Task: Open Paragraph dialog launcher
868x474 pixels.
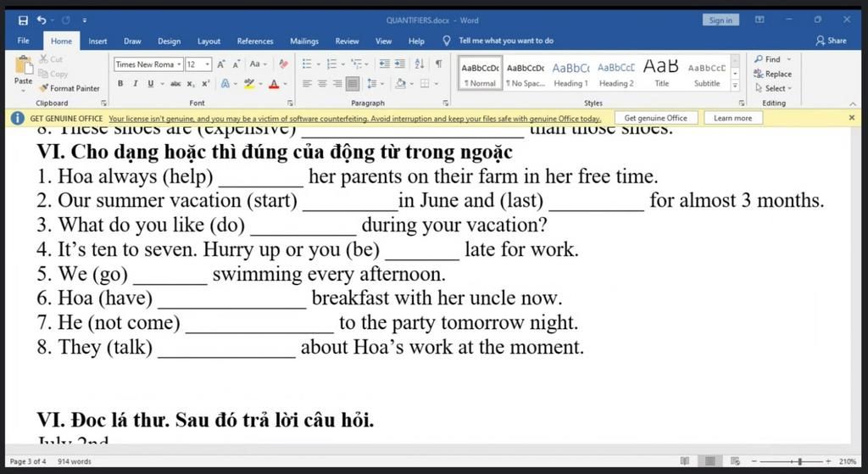Action: [446, 103]
